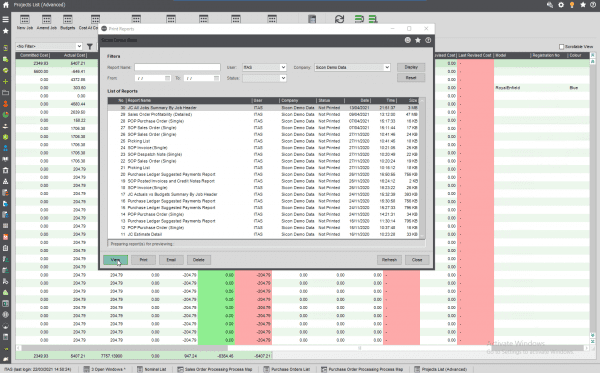
Task: Click the Refresh button in the dialog
Action: (x=389, y=260)
